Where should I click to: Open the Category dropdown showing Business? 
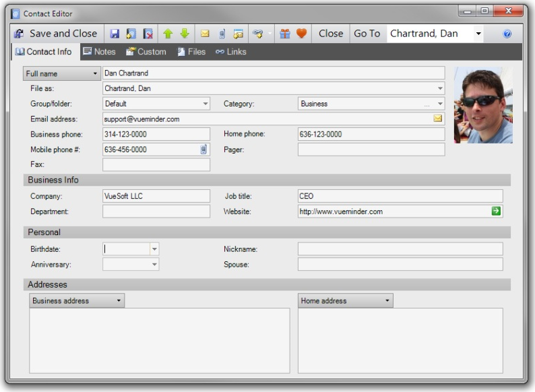[440, 104]
